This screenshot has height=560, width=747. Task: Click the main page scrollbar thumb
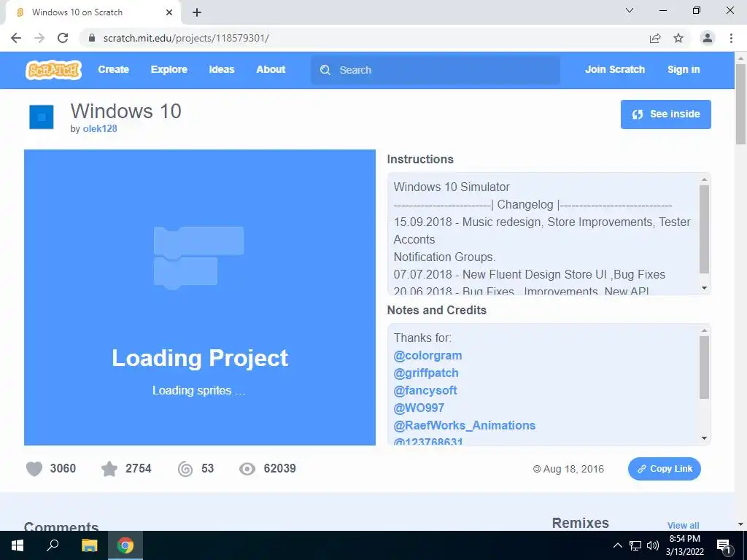tap(740, 104)
